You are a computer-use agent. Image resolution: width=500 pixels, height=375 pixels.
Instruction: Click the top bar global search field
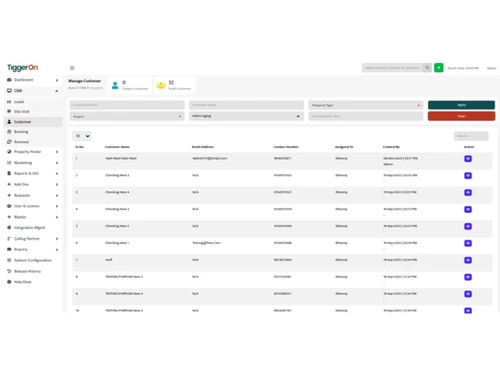392,68
